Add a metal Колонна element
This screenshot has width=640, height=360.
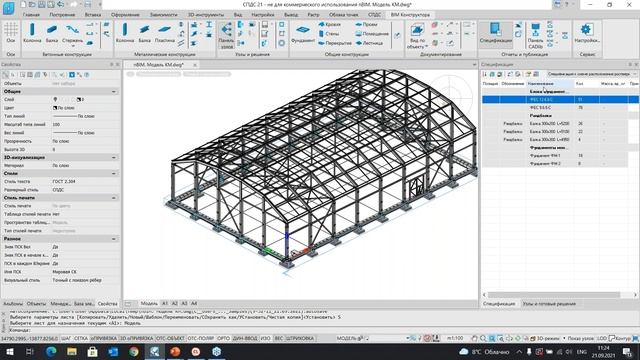tap(125, 33)
